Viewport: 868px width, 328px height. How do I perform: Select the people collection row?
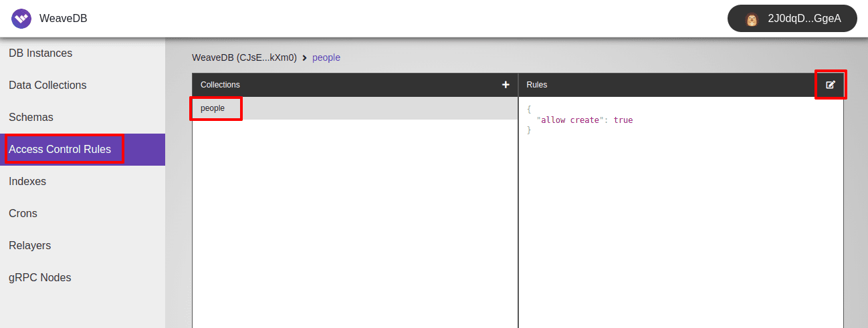tap(213, 108)
